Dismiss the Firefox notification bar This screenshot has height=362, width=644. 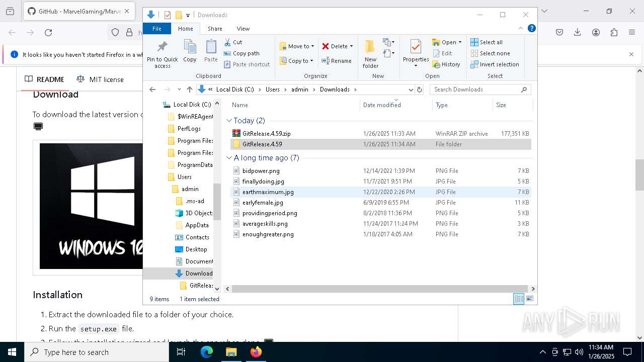(x=631, y=54)
